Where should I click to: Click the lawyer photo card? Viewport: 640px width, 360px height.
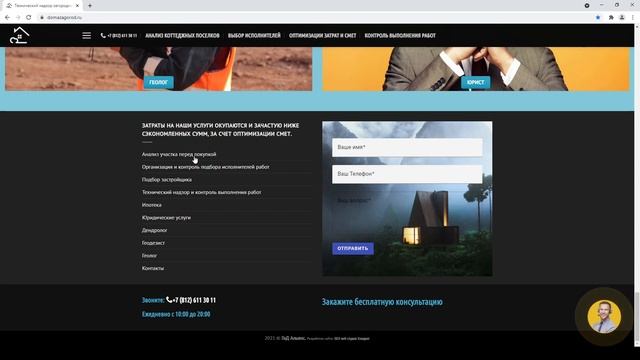coord(476,69)
